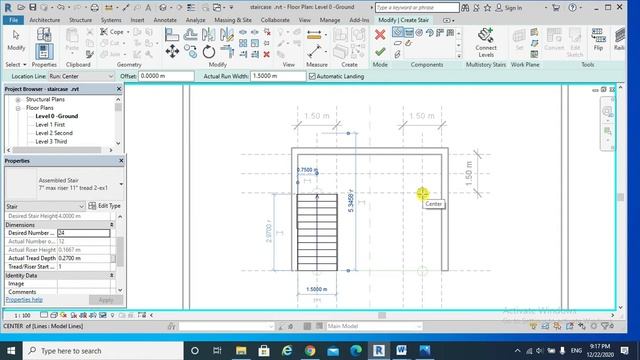Open Type Properties icon above Properties button
The width and height of the screenshot is (640, 360).
(44, 35)
